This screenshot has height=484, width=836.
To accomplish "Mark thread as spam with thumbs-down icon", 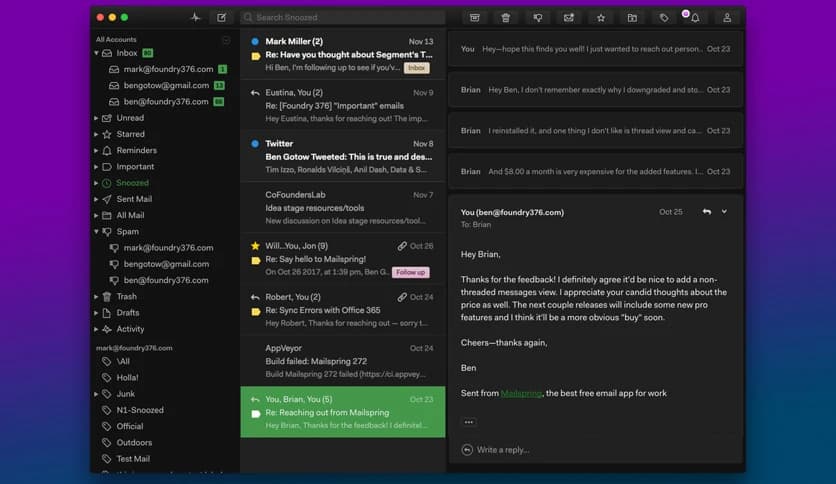I will [537, 18].
